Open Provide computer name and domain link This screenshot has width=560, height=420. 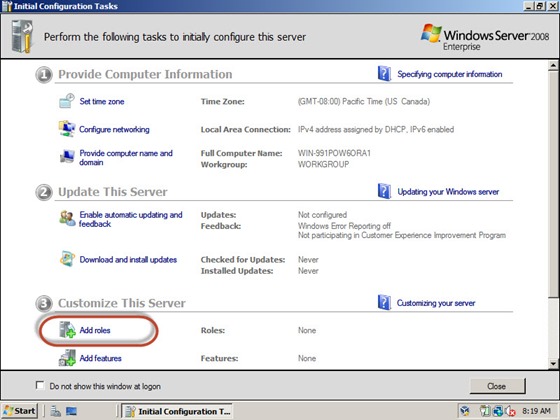click(x=126, y=158)
